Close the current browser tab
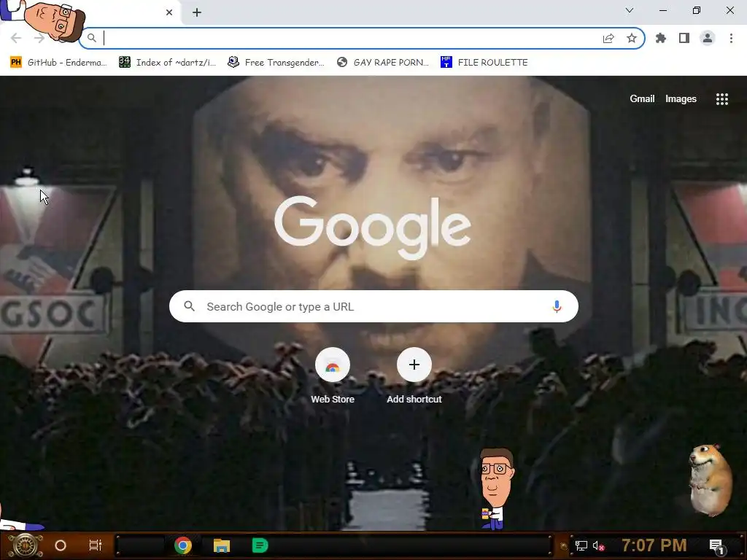The height and width of the screenshot is (560, 747). click(x=169, y=12)
